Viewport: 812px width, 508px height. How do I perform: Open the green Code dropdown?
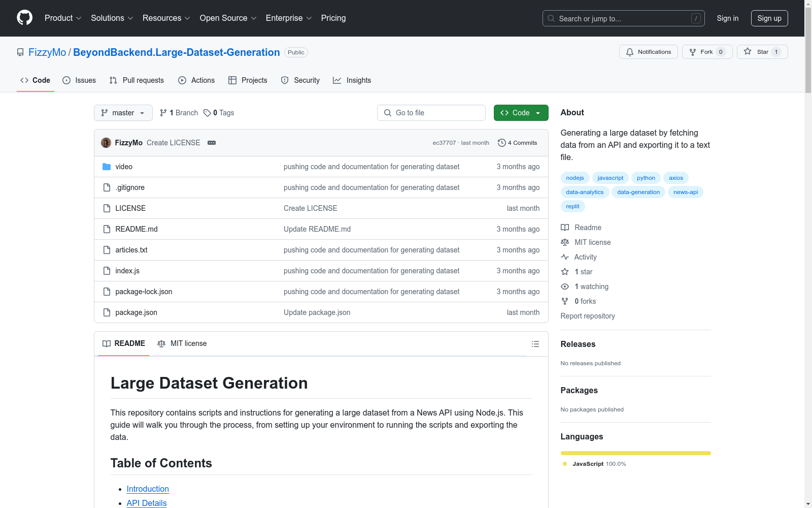[x=521, y=113]
